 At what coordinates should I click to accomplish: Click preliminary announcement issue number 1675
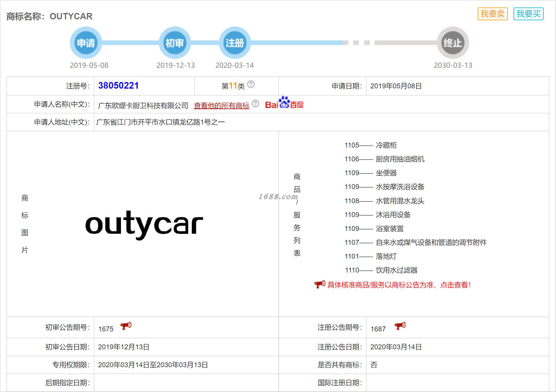[106, 329]
